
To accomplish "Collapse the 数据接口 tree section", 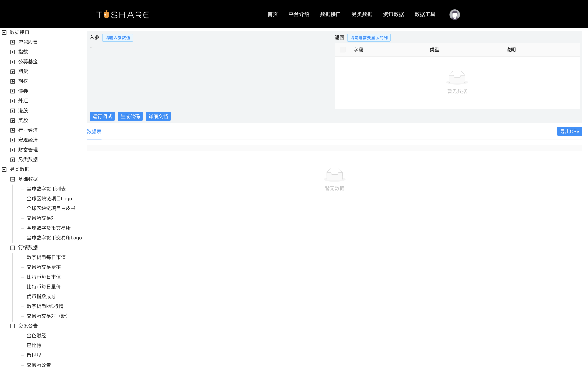I will (x=4, y=32).
